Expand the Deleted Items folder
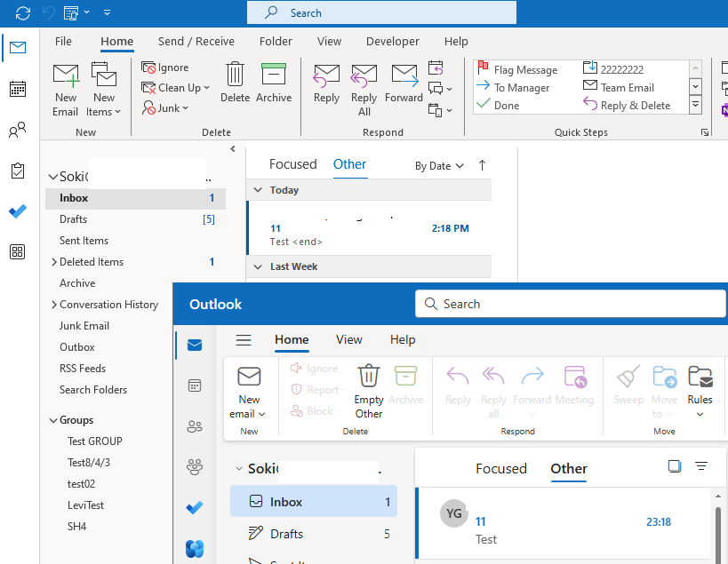Screen dimensions: 728x564 (54, 262)
